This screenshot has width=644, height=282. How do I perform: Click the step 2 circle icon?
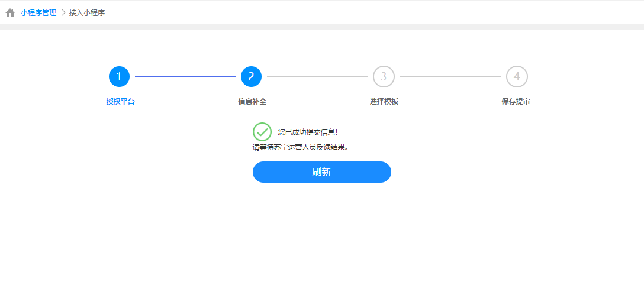[x=251, y=76]
